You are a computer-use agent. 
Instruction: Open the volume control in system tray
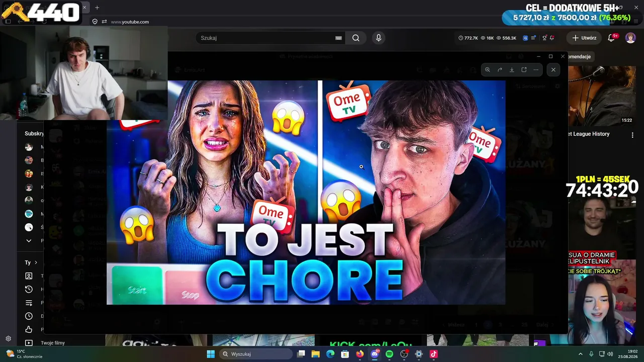610,354
